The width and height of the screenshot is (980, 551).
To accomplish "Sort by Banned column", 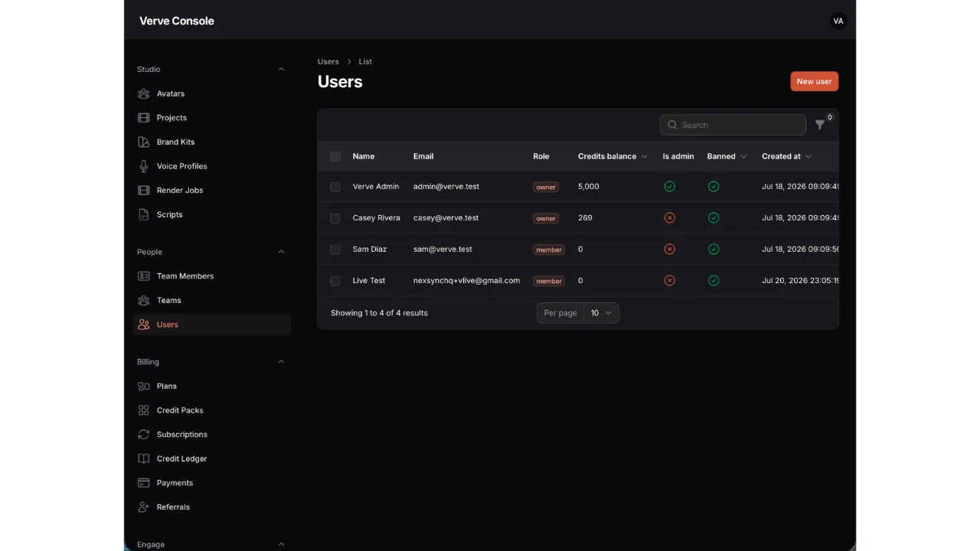I will coord(727,156).
